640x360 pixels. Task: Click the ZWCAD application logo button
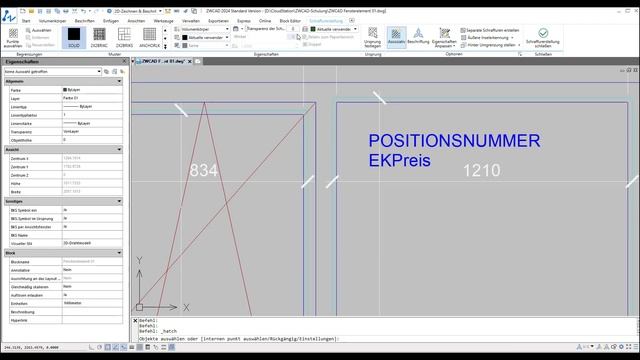[9, 16]
